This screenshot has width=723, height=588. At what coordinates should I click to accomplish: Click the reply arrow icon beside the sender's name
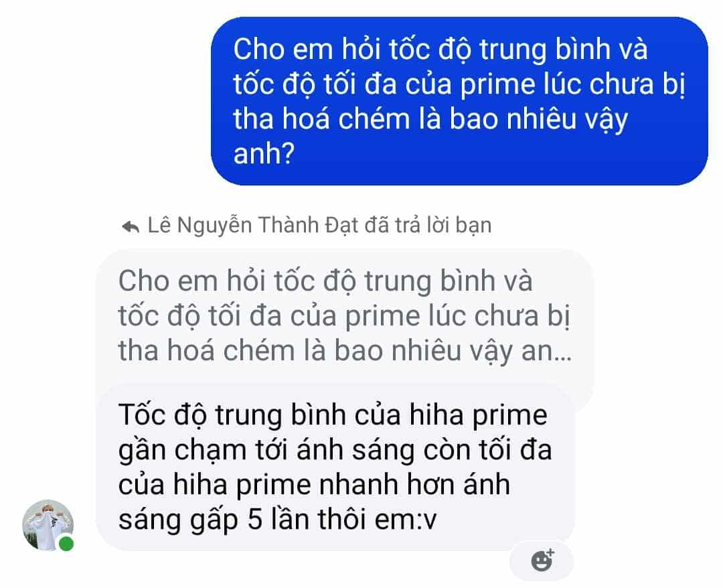[131, 226]
